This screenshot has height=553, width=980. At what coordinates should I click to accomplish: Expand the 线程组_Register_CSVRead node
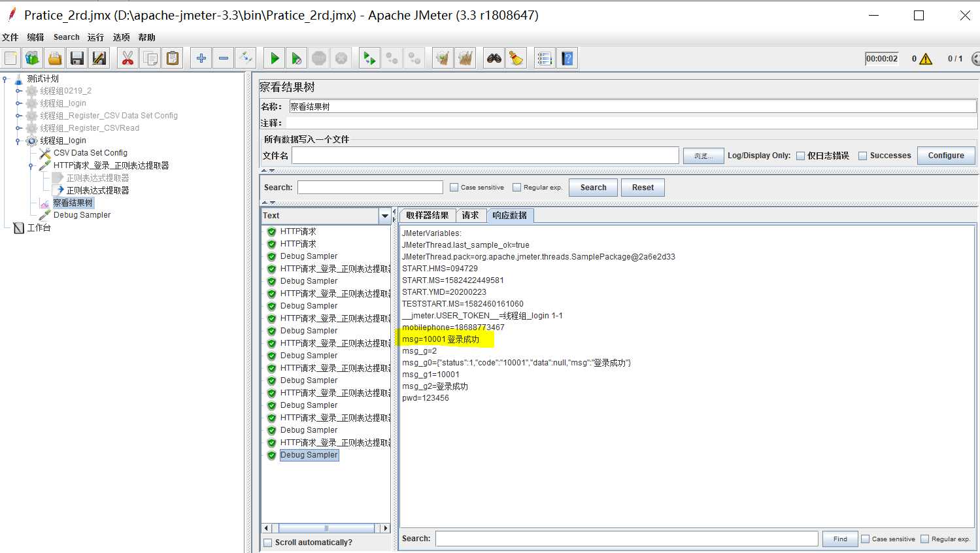[18, 128]
